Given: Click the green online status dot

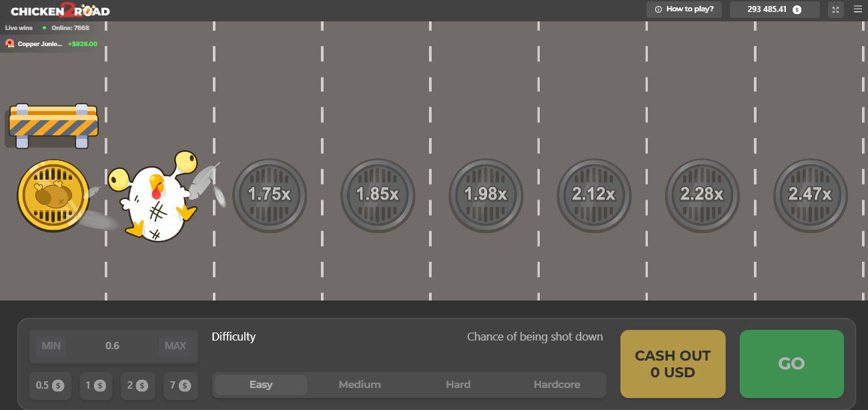Looking at the screenshot, I should coord(44,28).
